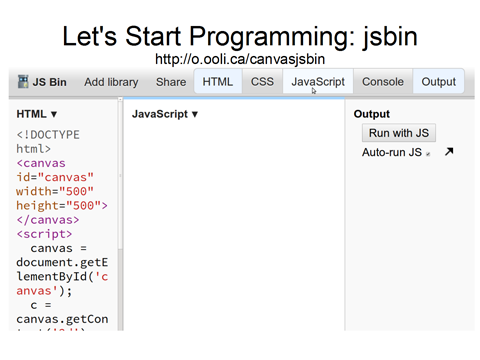Click inside the empty JavaScript editor area
The image size is (480, 360).
click(x=234, y=223)
